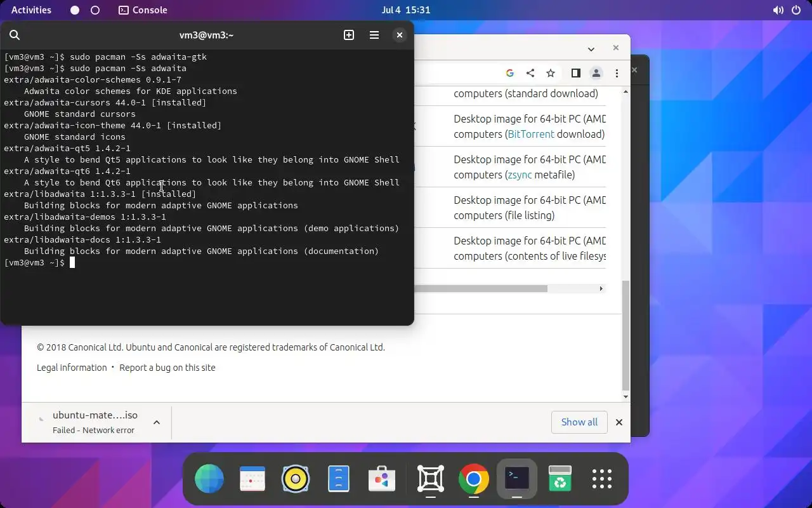Click the horizontal scrollbar right arrow
The image size is (812, 508).
pyautogui.click(x=601, y=288)
